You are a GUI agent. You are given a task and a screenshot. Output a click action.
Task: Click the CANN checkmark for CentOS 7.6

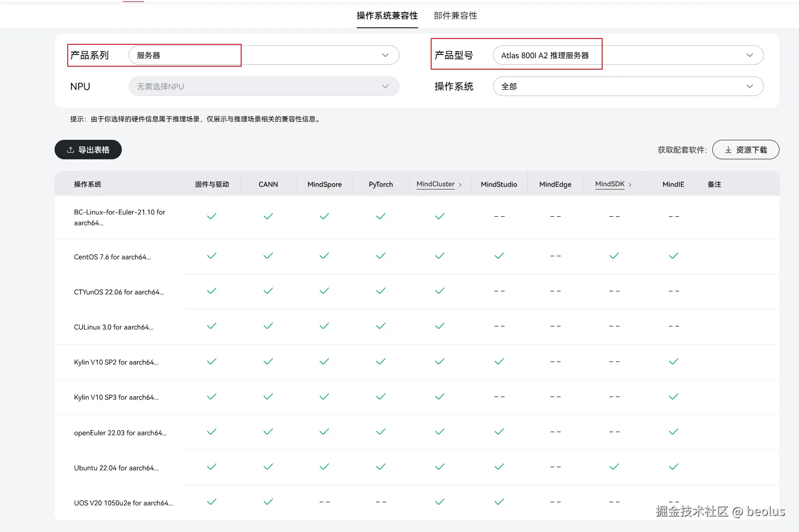[268, 256]
